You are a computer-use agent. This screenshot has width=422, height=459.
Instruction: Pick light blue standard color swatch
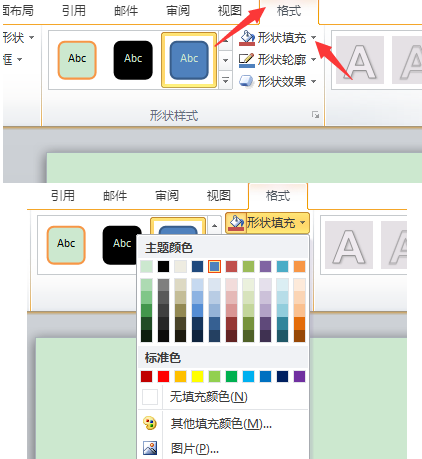[248, 377]
